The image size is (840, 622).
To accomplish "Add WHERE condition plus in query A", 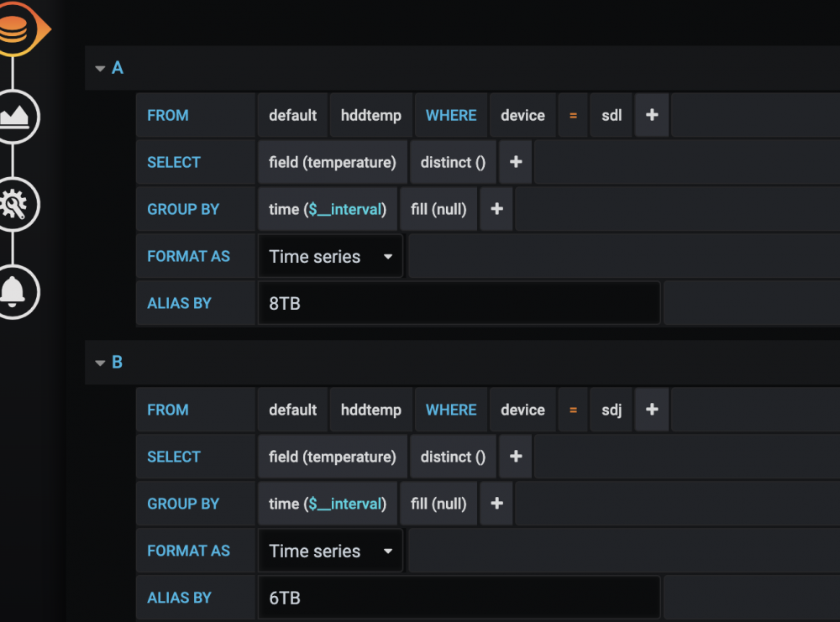I will tap(652, 115).
